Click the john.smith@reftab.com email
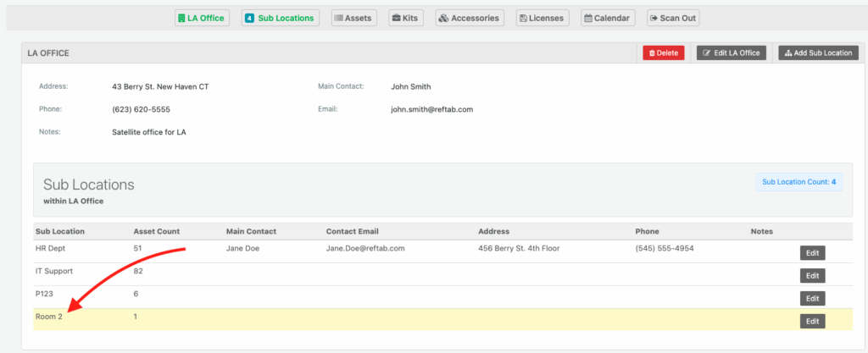The image size is (868, 353). point(431,109)
